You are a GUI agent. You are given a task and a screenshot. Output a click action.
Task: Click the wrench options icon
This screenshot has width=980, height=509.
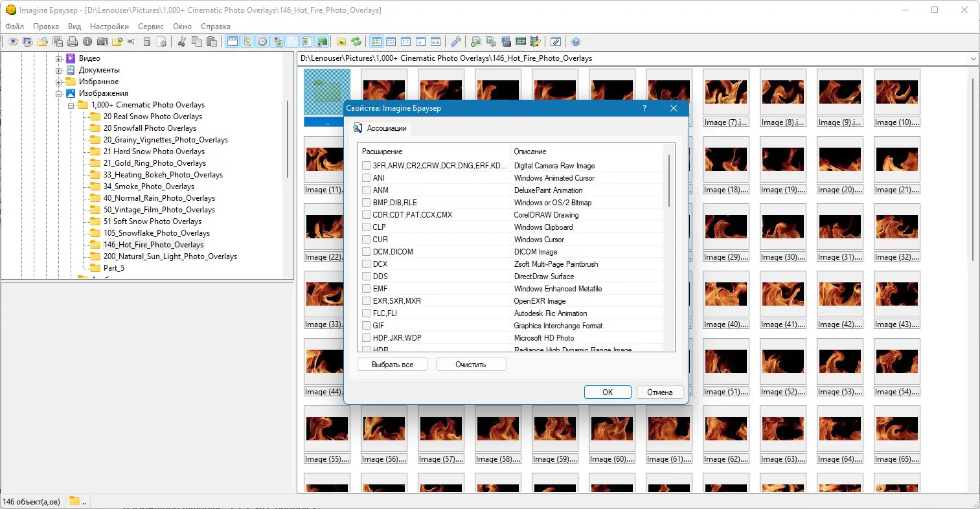tap(456, 42)
